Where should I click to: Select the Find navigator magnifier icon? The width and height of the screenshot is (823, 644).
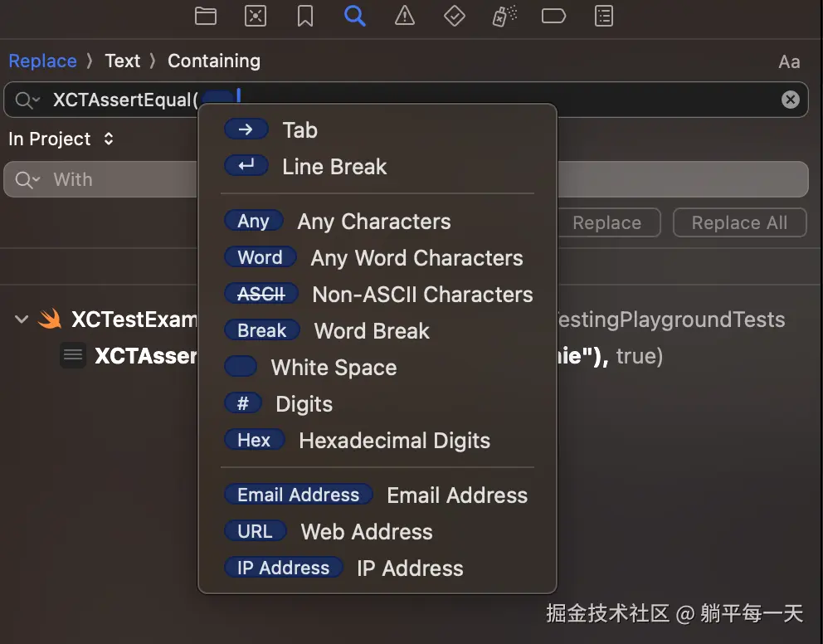tap(355, 16)
